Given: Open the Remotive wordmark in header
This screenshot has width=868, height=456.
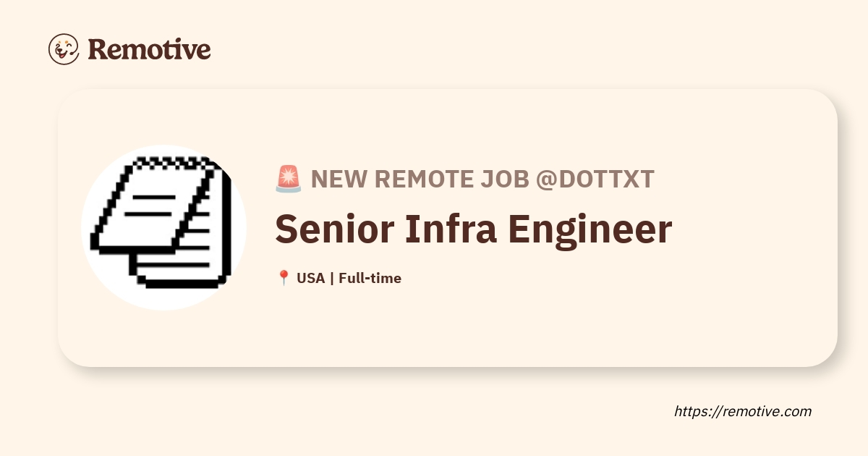Looking at the screenshot, I should pos(149,49).
